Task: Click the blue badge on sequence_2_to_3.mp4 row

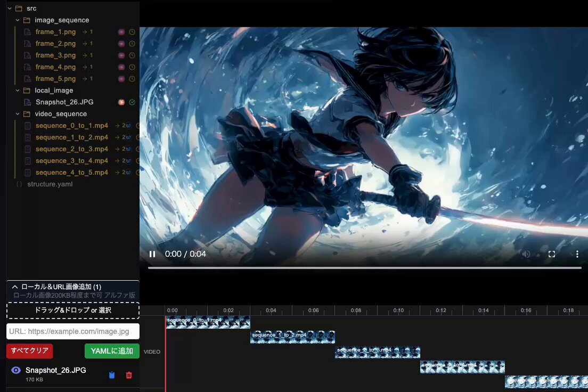Action: [x=129, y=149]
